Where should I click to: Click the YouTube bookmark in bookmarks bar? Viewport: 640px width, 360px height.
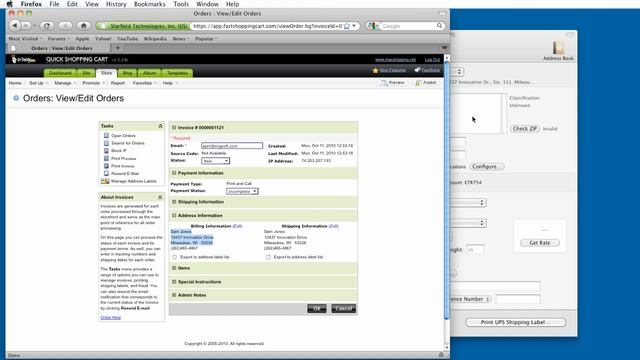pos(127,39)
